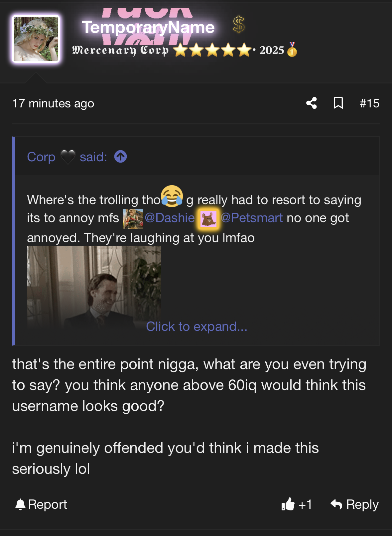Open post number #15 permalink
Screen dimensions: 392x536
coord(369,103)
